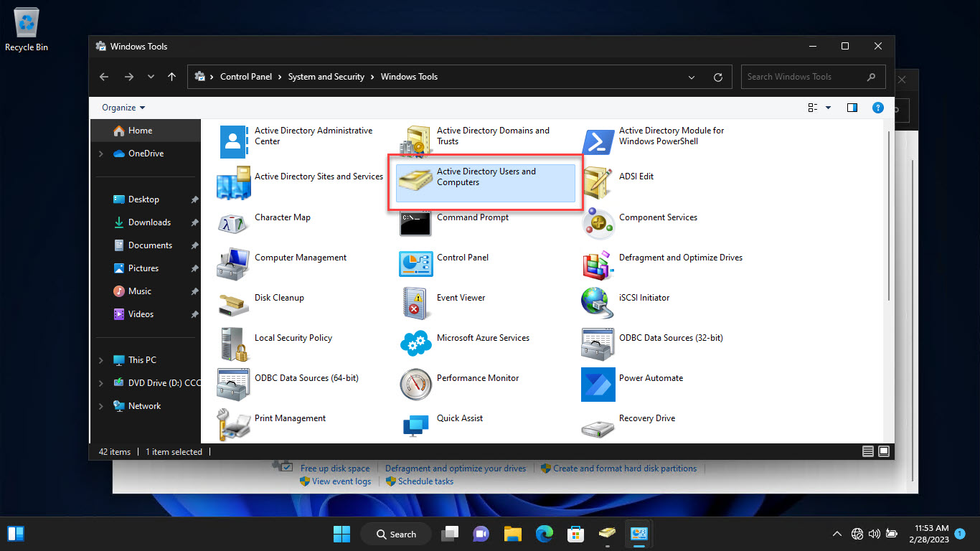Open the address bar history dropdown
Image resolution: width=980 pixels, height=551 pixels.
click(691, 77)
